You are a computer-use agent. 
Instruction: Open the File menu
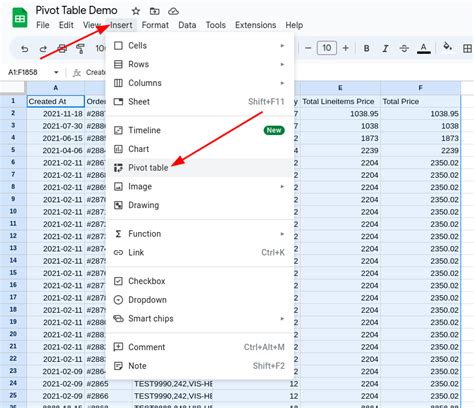(43, 25)
